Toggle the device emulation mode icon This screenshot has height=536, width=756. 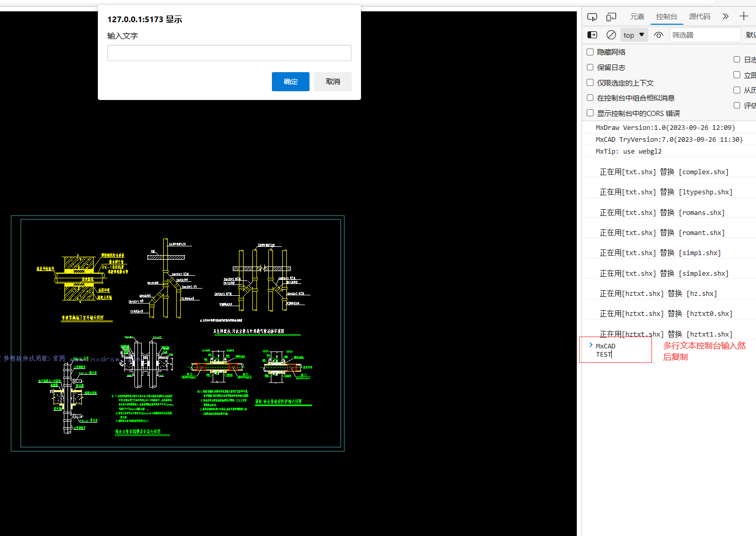click(611, 16)
